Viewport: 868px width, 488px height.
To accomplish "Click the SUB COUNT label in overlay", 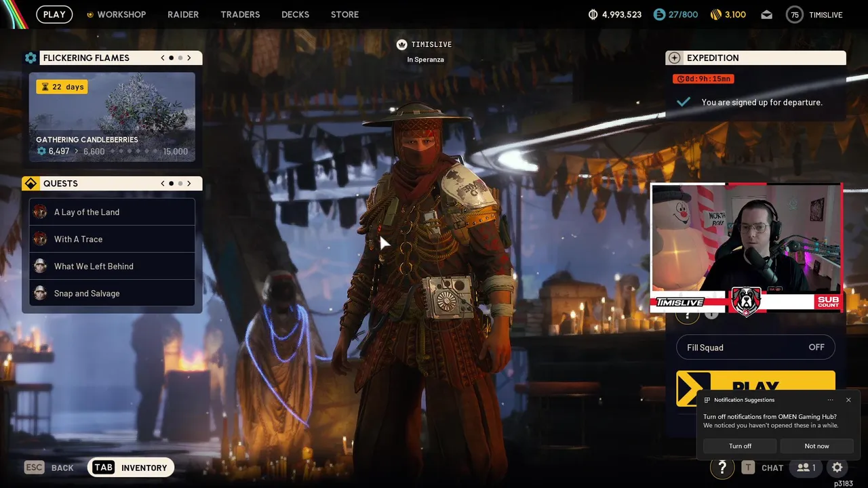I will coord(827,302).
